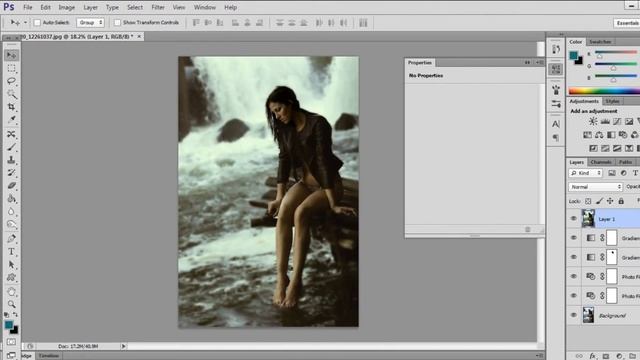The image size is (640, 360).
Task: Switch to the Styles tab
Action: coord(612,101)
